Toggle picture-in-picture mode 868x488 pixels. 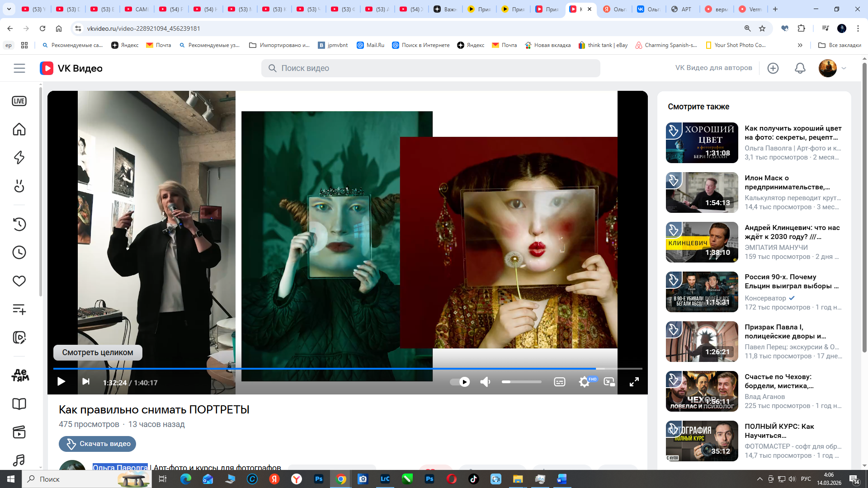[609, 382]
